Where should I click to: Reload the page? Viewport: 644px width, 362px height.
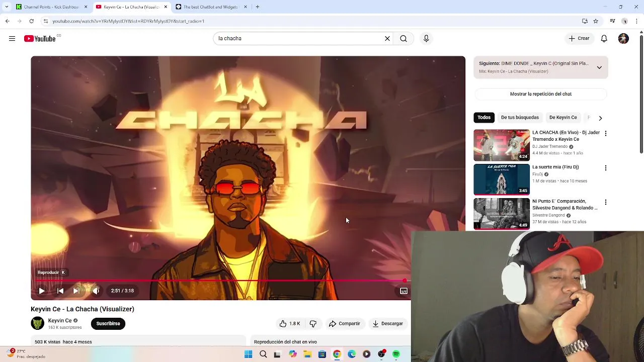[x=31, y=21]
